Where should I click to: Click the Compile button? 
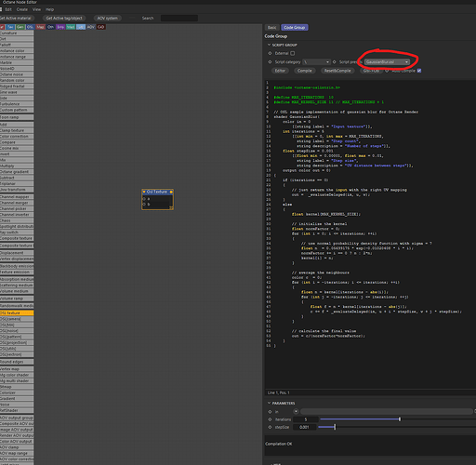tap(305, 71)
